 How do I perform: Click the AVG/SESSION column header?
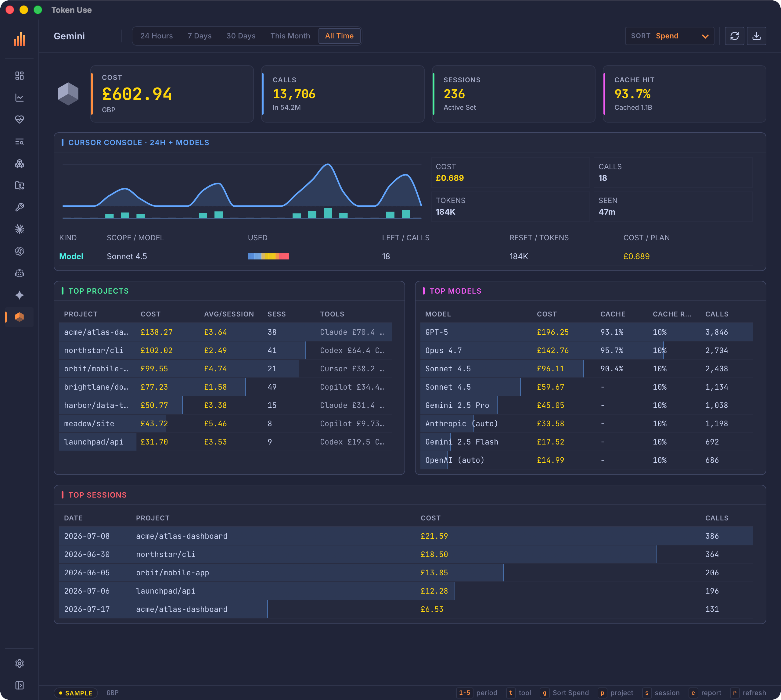pos(229,314)
